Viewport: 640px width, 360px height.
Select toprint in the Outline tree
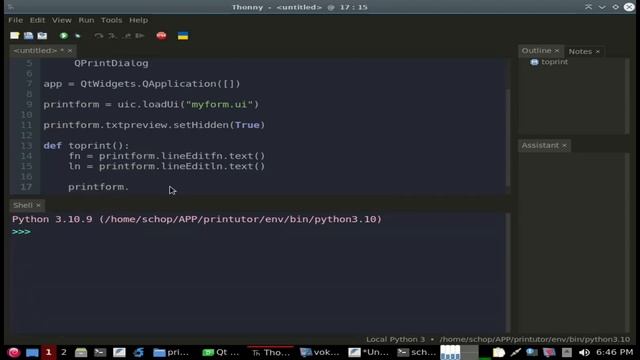555,62
